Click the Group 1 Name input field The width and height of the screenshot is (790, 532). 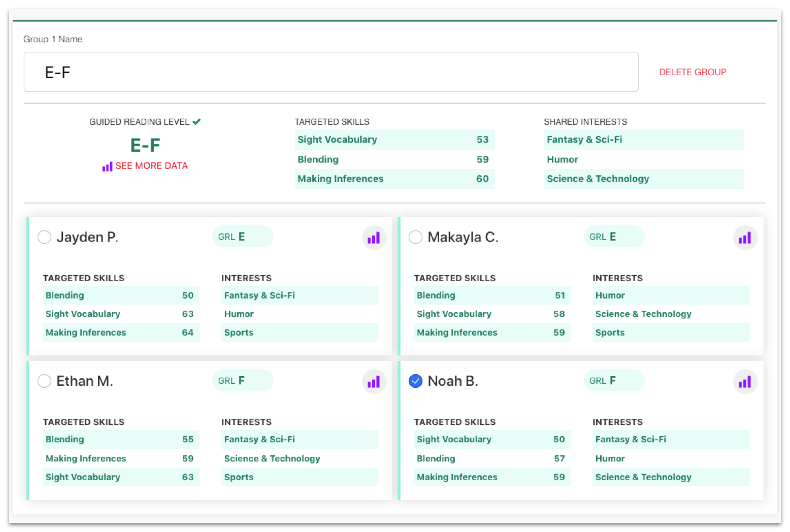(x=331, y=72)
